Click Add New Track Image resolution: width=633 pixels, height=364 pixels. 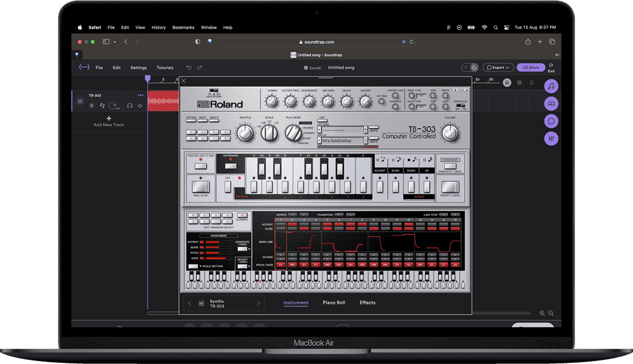coord(109,121)
